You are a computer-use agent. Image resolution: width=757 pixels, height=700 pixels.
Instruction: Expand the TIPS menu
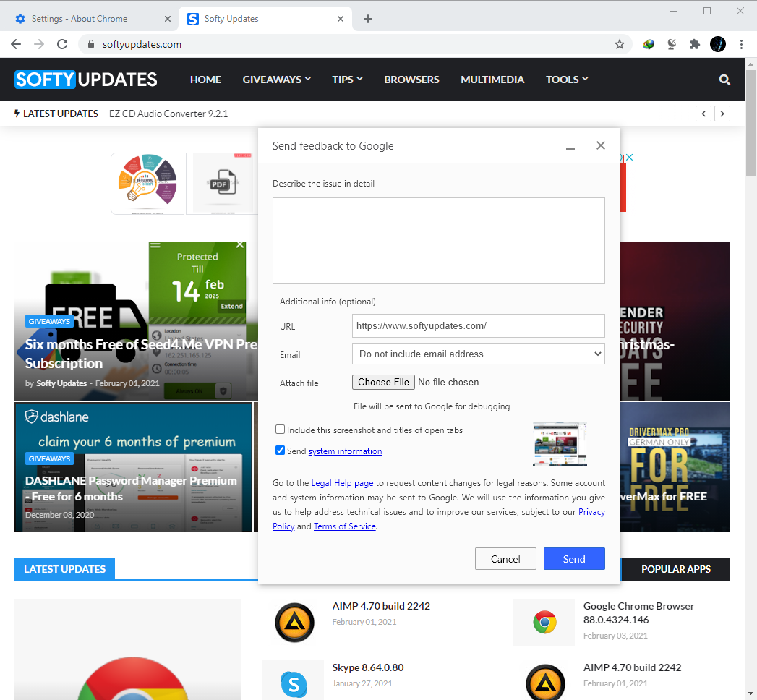tap(347, 80)
